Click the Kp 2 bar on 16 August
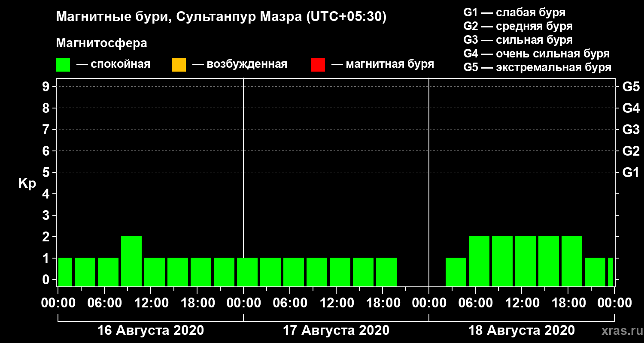Image resolution: width=644 pixels, height=343 pixels. 131,261
